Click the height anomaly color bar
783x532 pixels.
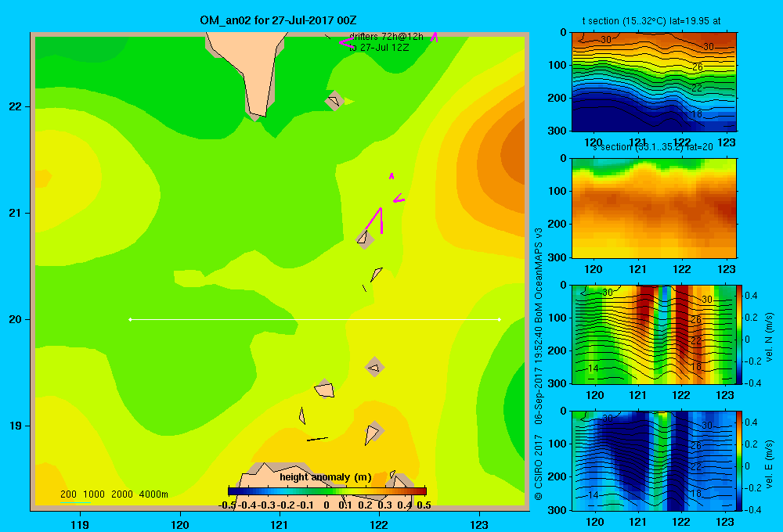[x=327, y=491]
